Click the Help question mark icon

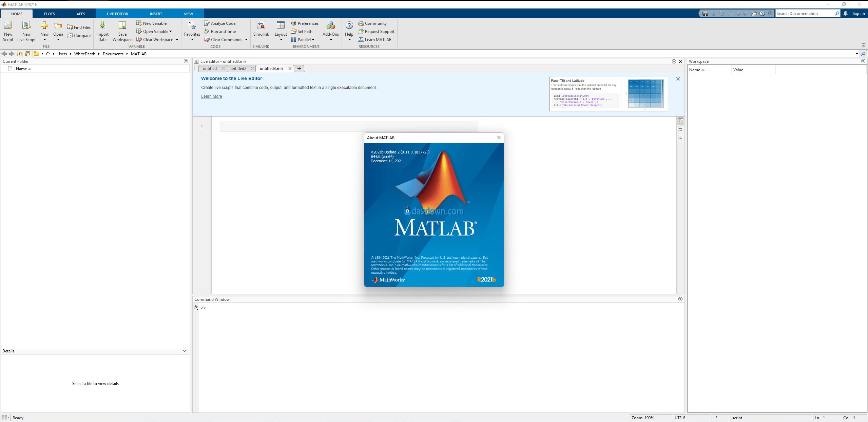pos(349,25)
